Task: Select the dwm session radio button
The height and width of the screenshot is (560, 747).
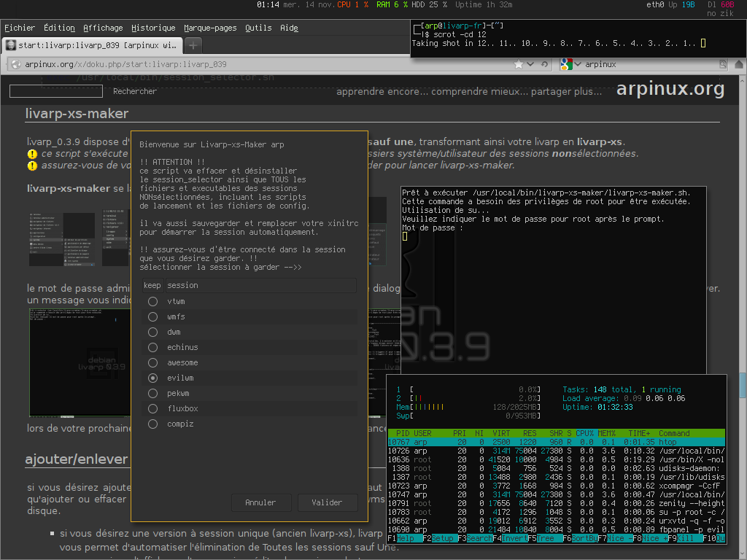Action: click(152, 332)
